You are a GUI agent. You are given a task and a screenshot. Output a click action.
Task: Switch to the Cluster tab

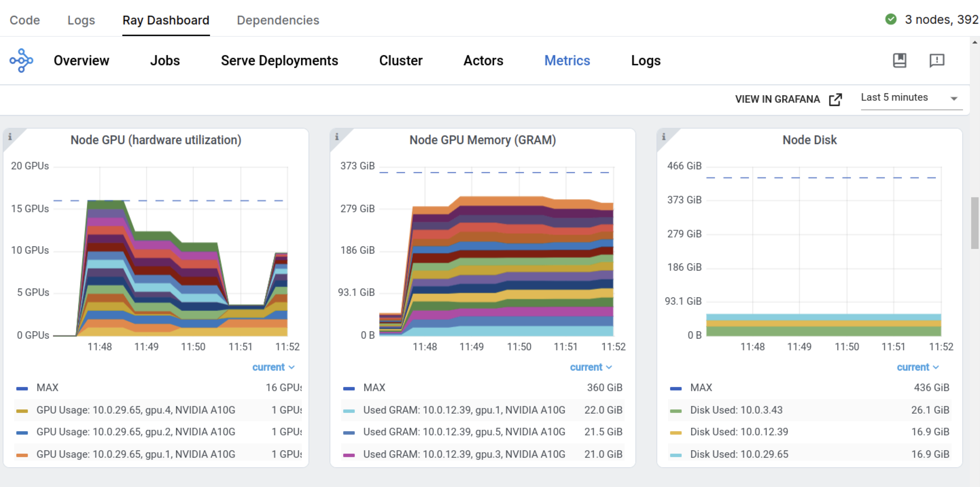point(400,61)
